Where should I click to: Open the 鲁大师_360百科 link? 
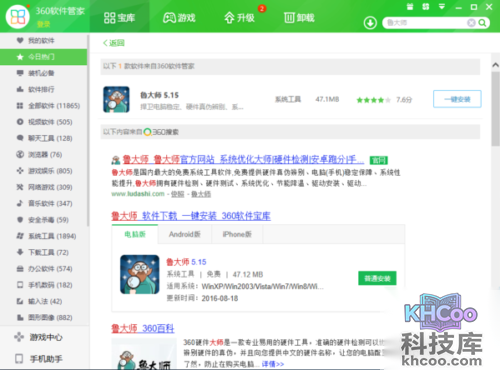point(143,329)
